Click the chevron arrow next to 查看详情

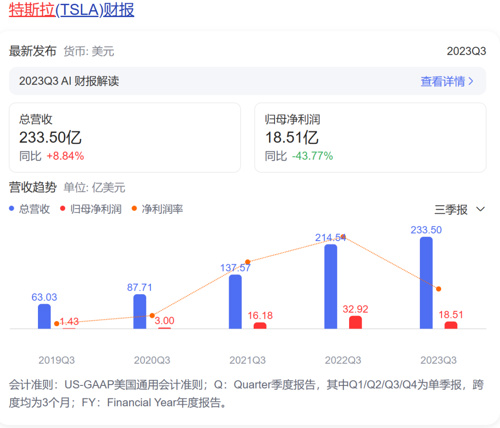(471, 81)
